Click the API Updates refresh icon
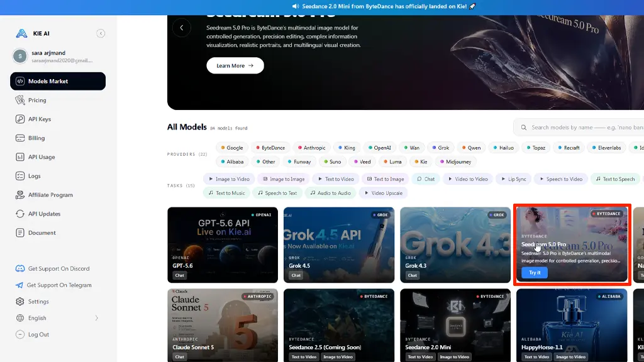The image size is (644, 362). [19, 214]
